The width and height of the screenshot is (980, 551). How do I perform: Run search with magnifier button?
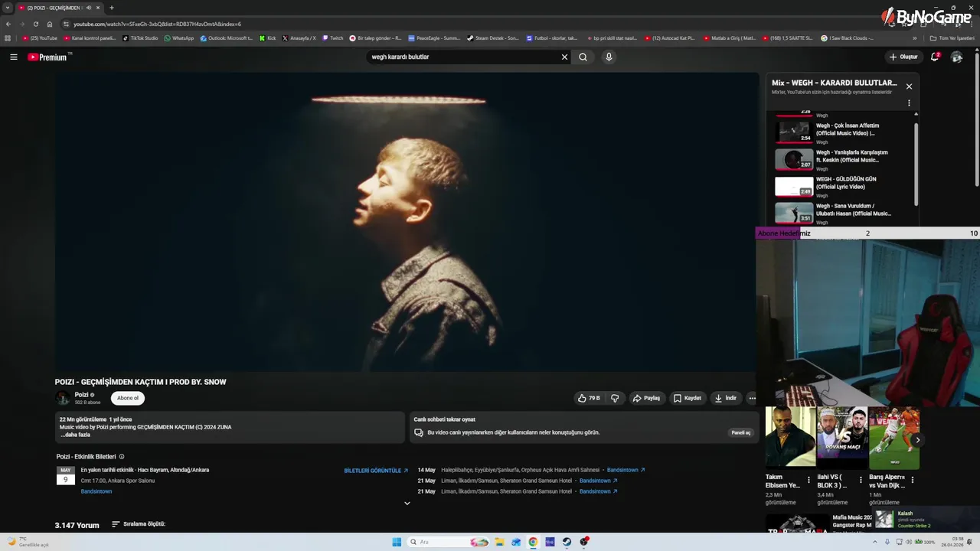click(x=583, y=57)
